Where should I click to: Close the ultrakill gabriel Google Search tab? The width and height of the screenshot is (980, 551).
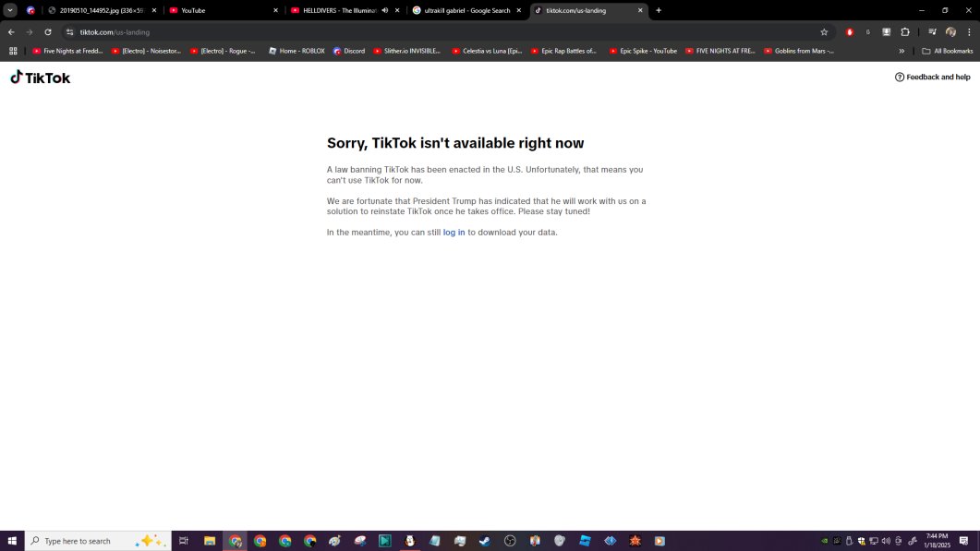[519, 11]
